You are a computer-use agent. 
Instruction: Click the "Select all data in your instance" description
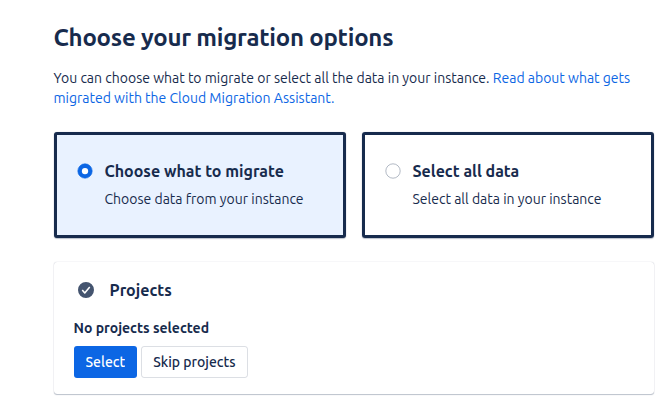coord(507,199)
